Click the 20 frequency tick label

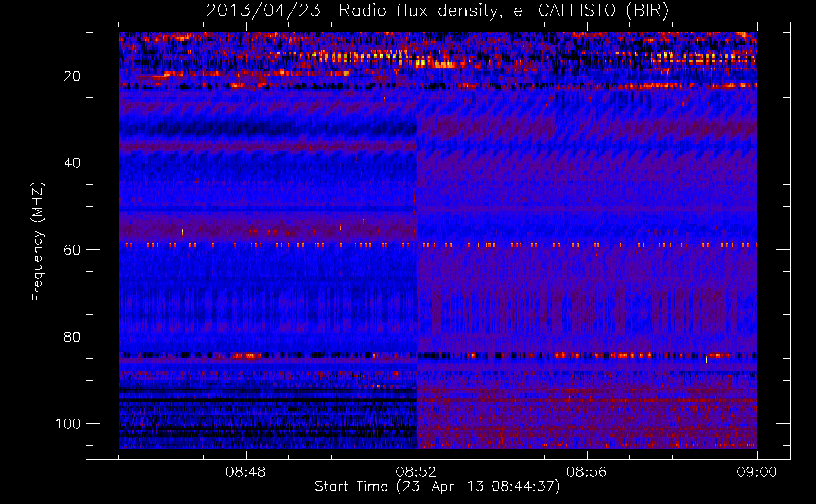(x=73, y=76)
